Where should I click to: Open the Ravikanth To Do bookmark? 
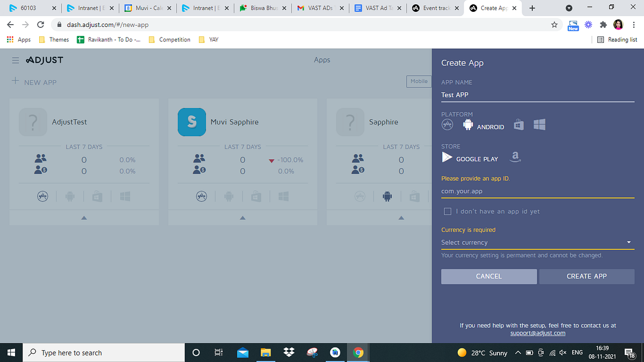click(109, 40)
